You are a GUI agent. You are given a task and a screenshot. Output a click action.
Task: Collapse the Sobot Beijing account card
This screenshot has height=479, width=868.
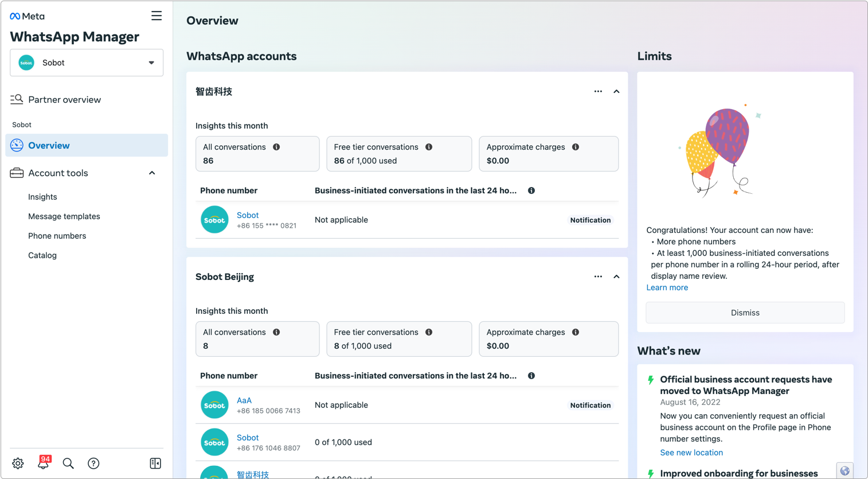pyautogui.click(x=616, y=277)
